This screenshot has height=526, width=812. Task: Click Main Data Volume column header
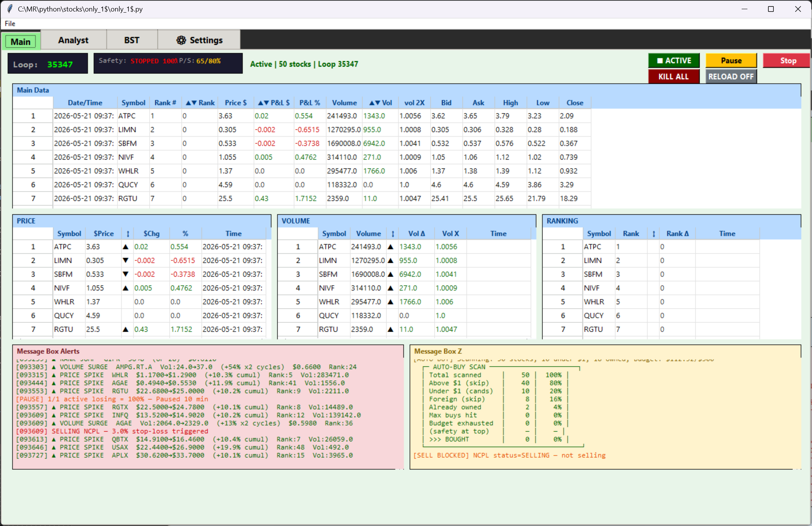[344, 103]
